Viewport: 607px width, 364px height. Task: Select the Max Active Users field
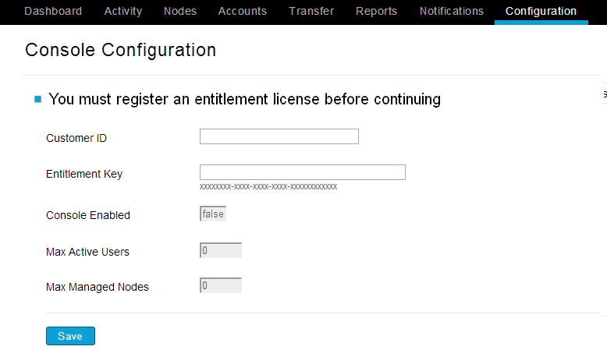click(221, 250)
